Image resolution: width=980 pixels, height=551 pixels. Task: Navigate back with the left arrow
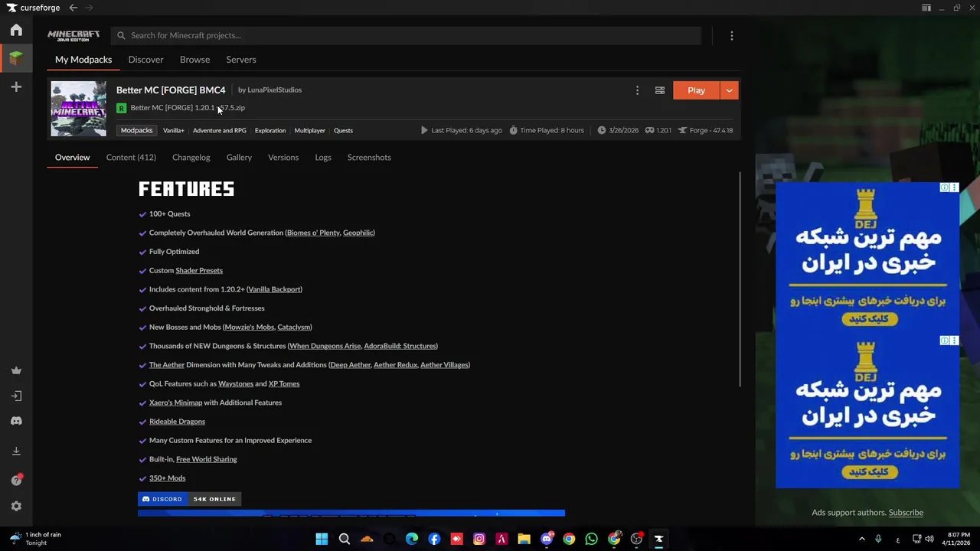73,8
